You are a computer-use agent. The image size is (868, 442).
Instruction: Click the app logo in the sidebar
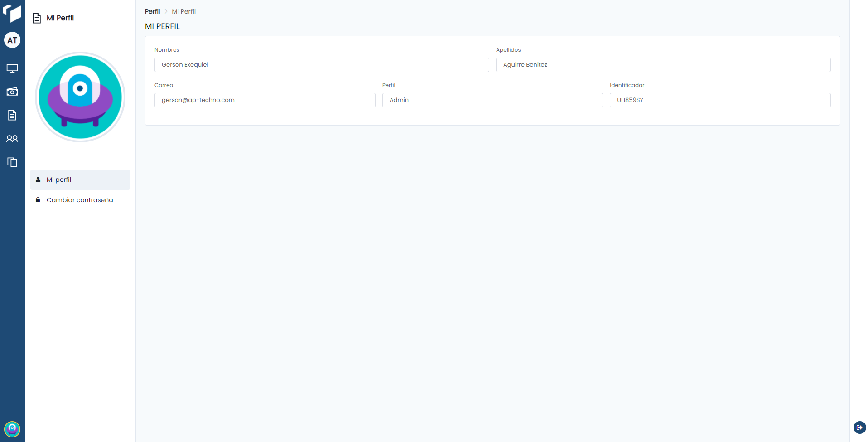[12, 13]
